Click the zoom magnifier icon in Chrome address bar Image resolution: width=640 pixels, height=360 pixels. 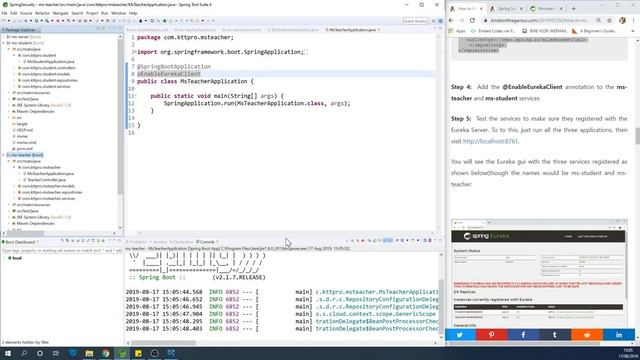pyautogui.click(x=598, y=20)
